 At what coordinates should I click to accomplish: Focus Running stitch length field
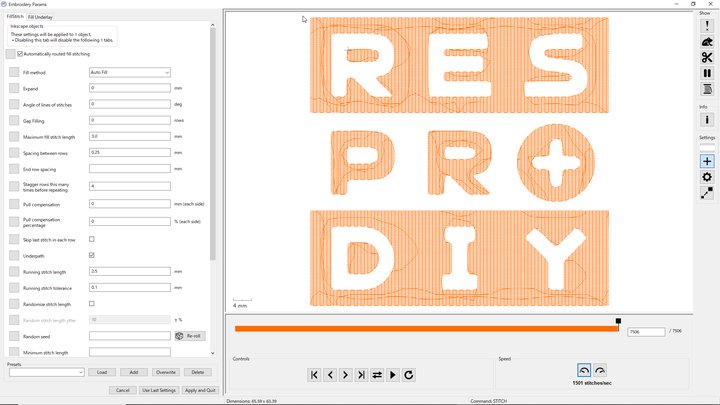point(129,271)
